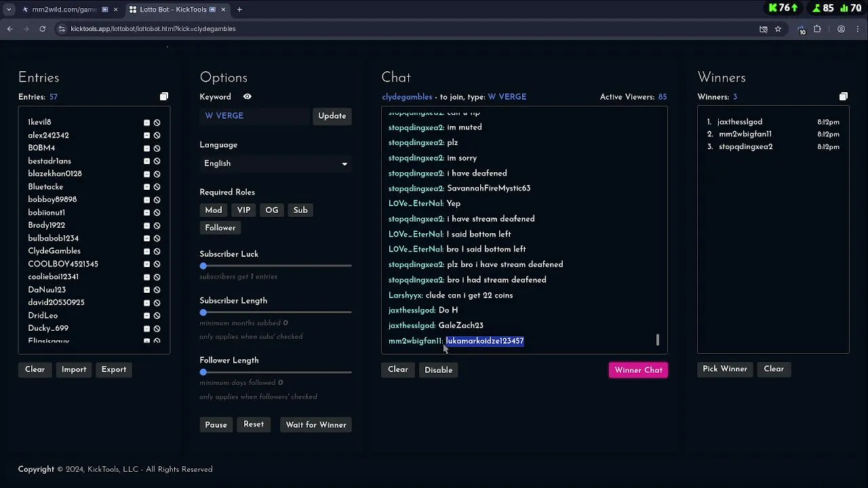Image resolution: width=868 pixels, height=488 pixels.
Task: Import an entries list
Action: pyautogui.click(x=74, y=369)
